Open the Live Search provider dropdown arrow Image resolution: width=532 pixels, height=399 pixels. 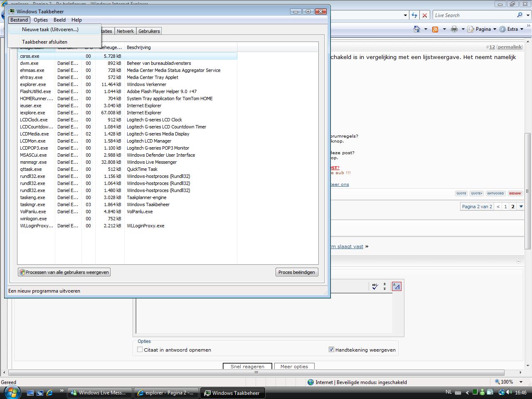click(x=527, y=15)
